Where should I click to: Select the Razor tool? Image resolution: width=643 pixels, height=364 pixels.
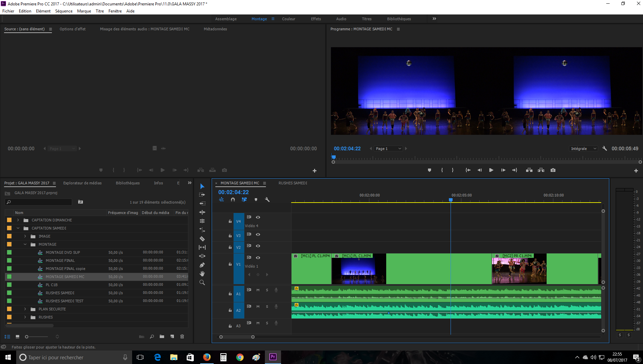click(202, 239)
